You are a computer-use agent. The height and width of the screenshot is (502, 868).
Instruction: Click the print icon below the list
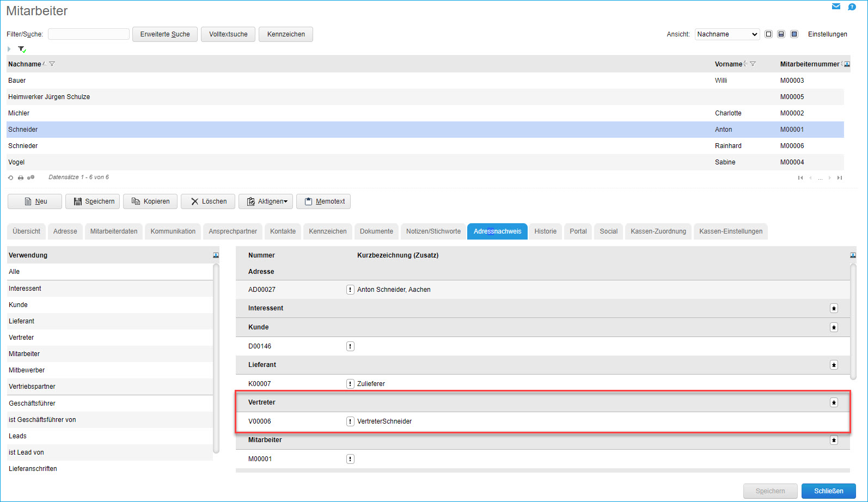(21, 177)
